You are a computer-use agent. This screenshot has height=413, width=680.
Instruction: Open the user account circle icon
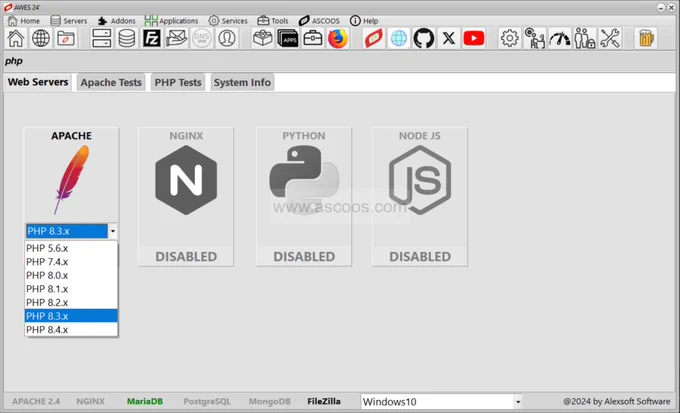tap(227, 38)
